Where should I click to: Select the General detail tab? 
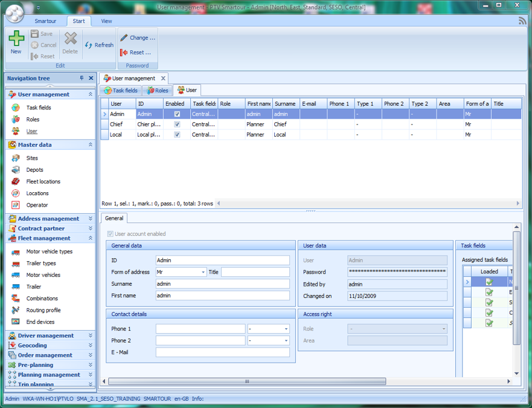tap(114, 218)
